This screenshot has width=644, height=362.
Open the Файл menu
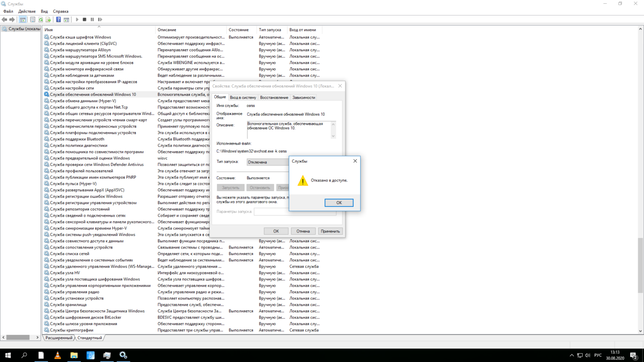8,11
